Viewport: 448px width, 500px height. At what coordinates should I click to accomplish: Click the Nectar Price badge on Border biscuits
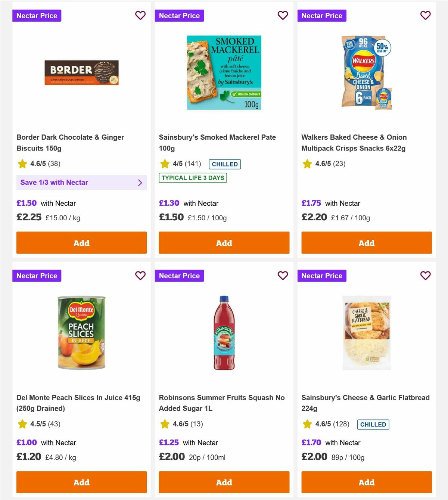click(x=37, y=15)
